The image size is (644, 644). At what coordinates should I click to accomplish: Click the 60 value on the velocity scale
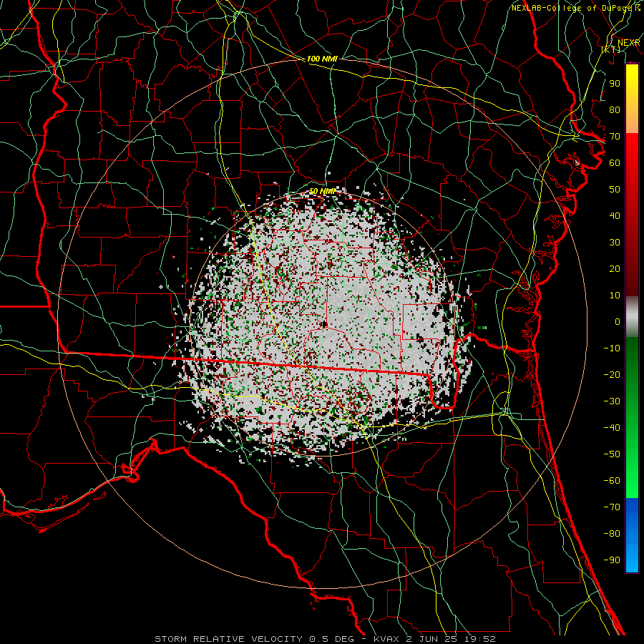tap(615, 163)
